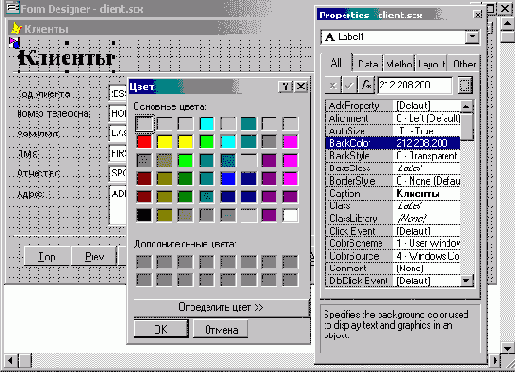Image resolution: width=515 pixels, height=372 pixels.
Task: Click the accept checkmark icon in property bar
Action: tap(349, 85)
